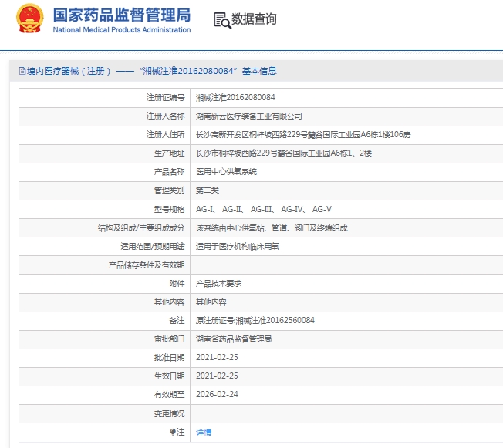Select model specs AG-I through AG-V

[x=264, y=209]
